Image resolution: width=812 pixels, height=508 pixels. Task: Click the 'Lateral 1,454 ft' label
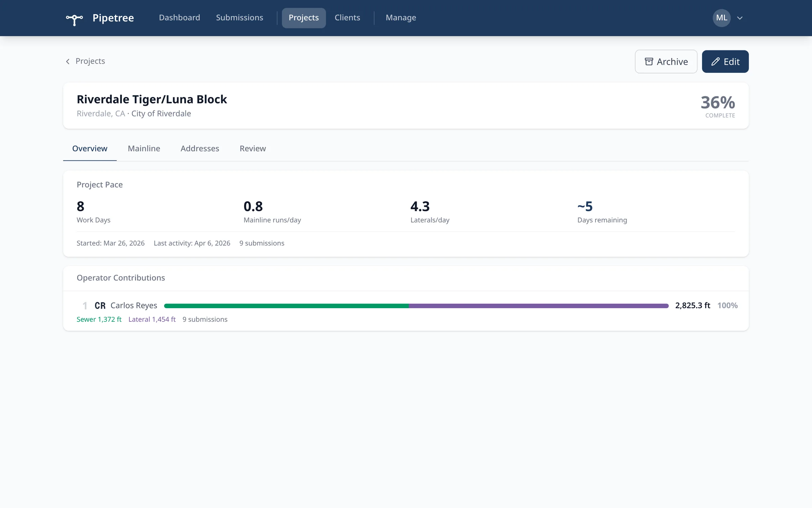[152, 319]
